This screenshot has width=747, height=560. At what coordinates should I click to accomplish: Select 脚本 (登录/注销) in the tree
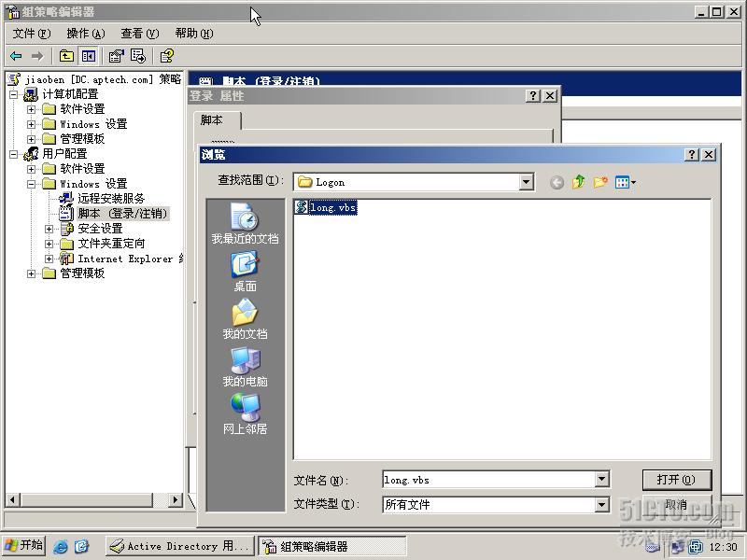[123, 214]
